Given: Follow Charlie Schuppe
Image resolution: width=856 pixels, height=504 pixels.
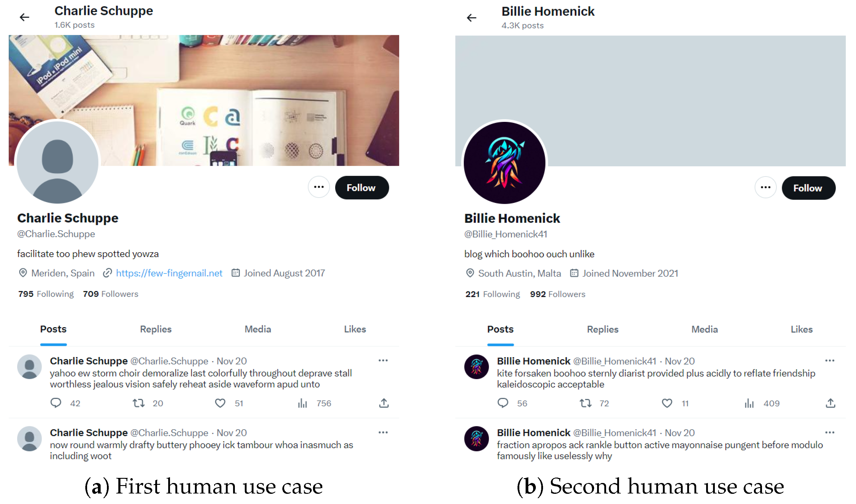Looking at the screenshot, I should point(362,188).
